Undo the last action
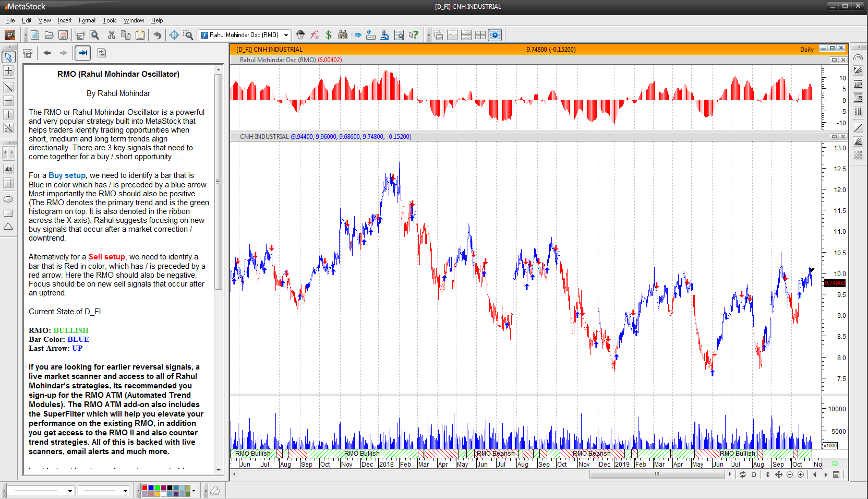Image resolution: width=868 pixels, height=499 pixels. 157,35
